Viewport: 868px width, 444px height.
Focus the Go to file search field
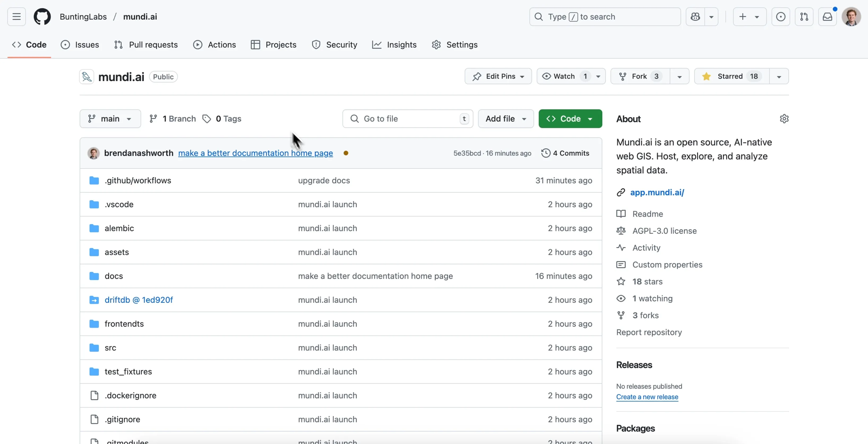point(408,119)
